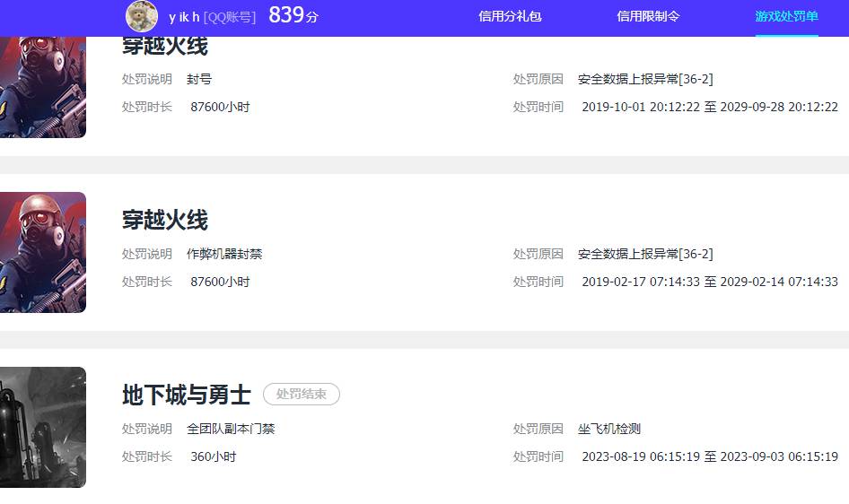Screen dimensions: 849x504
Task: Open the 穿越火线 thumbnail of the 作弊机器封禁 record
Action: pos(43,252)
